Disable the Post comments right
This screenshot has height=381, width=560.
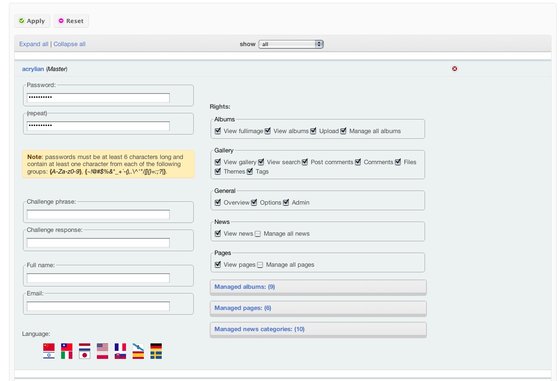[x=305, y=162]
